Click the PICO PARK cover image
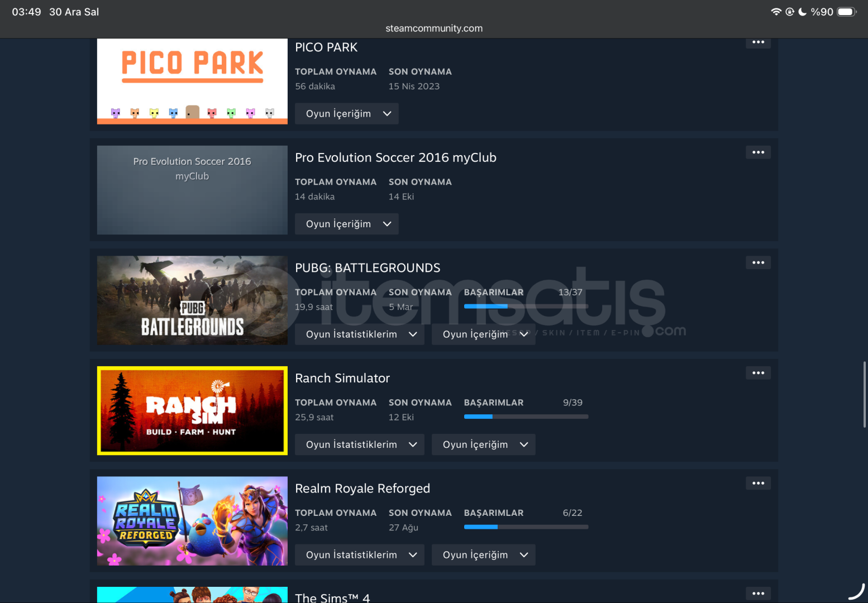 click(192, 81)
